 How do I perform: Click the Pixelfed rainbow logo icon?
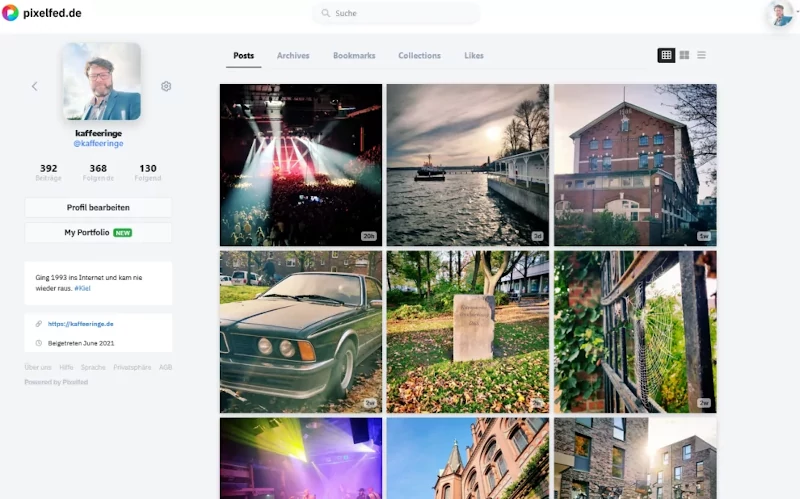[10, 13]
